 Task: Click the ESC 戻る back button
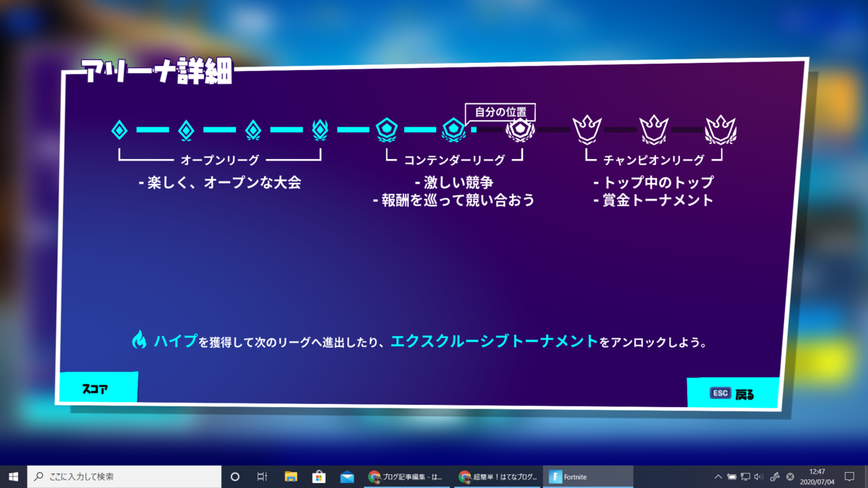pos(733,393)
